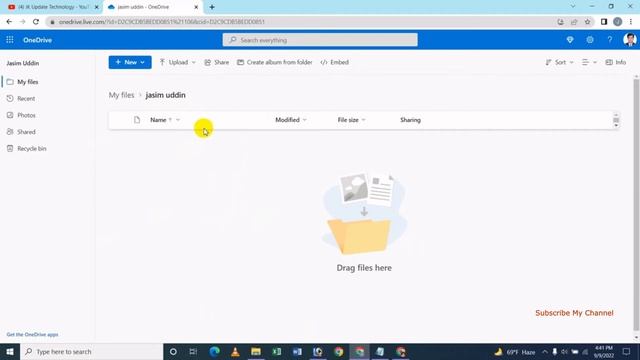640x360 pixels.
Task: Open the tab search chevron
Action: coord(573,7)
